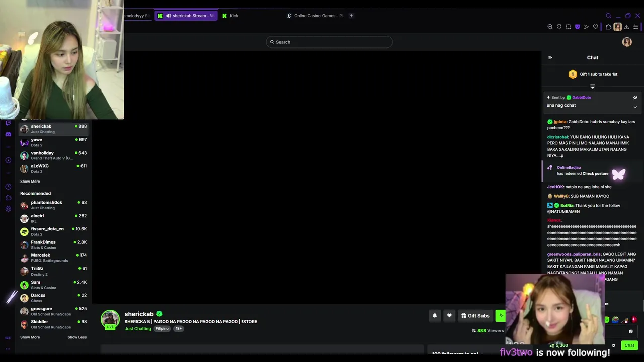Expand the pinned message chevron
The width and height of the screenshot is (644, 362).
635,107
